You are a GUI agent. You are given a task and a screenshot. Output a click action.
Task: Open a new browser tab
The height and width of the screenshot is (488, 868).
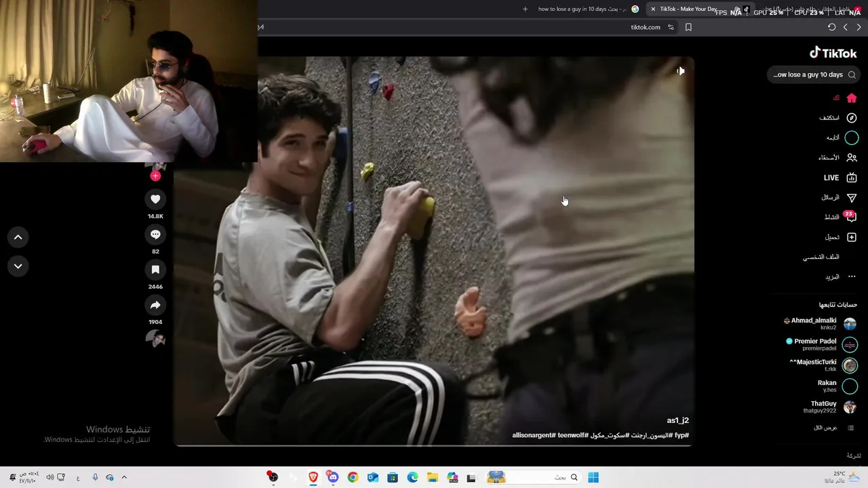point(525,9)
